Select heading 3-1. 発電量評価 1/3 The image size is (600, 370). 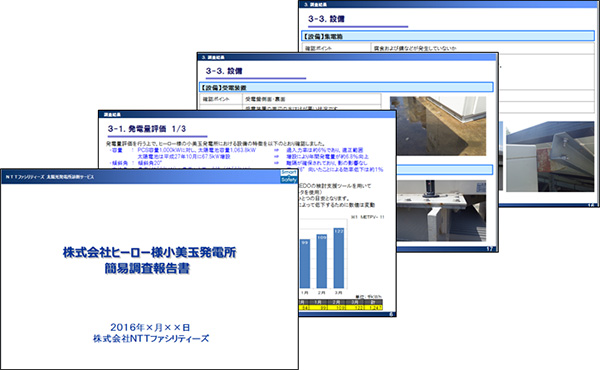coord(147,129)
